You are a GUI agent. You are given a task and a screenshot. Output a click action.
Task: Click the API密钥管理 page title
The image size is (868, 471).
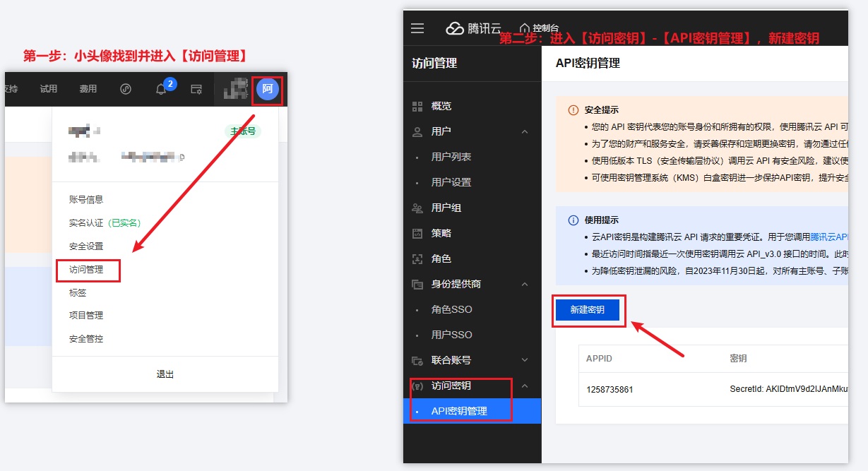588,63
